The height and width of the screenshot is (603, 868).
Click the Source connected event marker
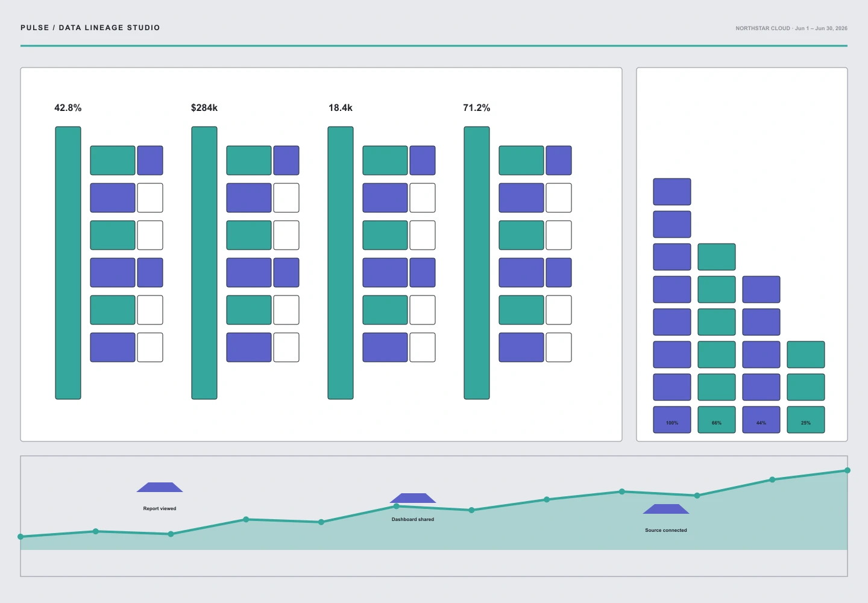click(x=666, y=509)
